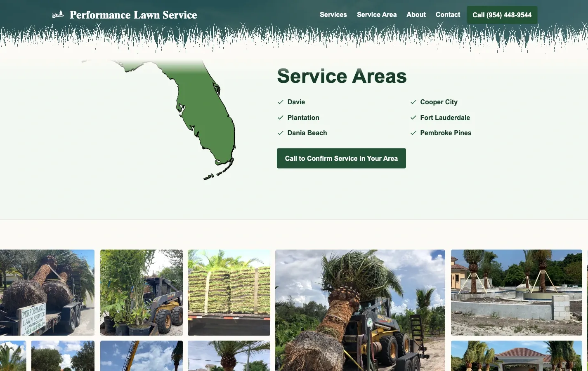This screenshot has height=371, width=588.
Task: Open the Services nav item
Action: coord(333,14)
